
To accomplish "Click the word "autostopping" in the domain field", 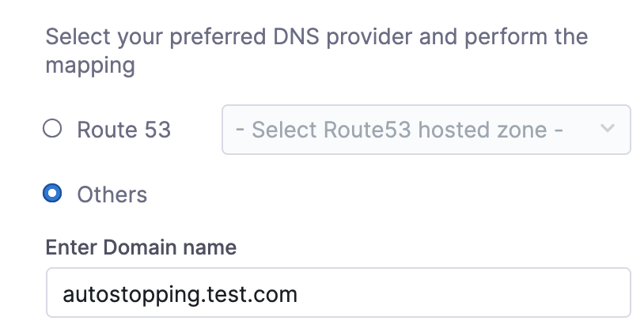I will [x=131, y=296].
